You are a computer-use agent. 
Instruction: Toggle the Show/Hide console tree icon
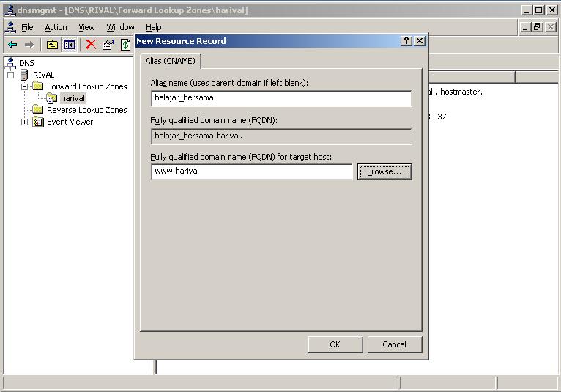coord(70,45)
